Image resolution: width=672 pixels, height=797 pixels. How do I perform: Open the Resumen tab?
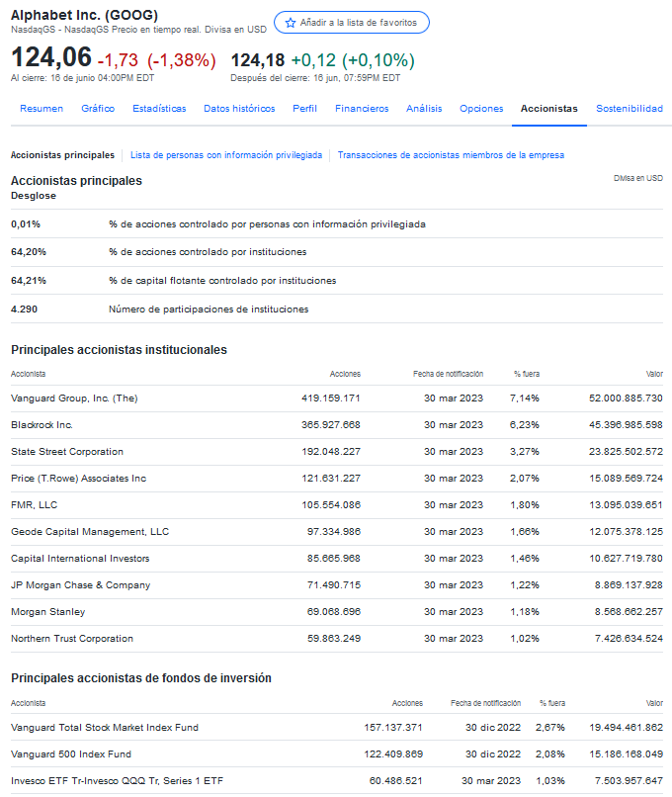coord(42,108)
